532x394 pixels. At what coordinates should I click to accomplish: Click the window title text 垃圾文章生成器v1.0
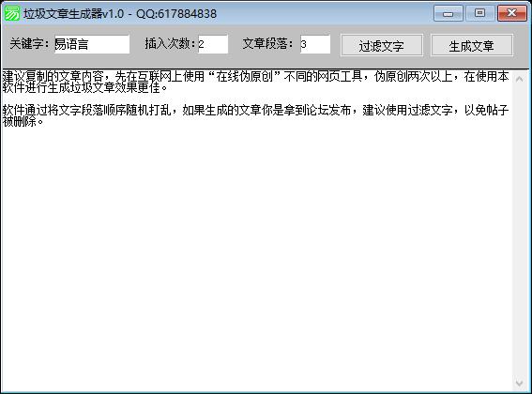[73, 13]
